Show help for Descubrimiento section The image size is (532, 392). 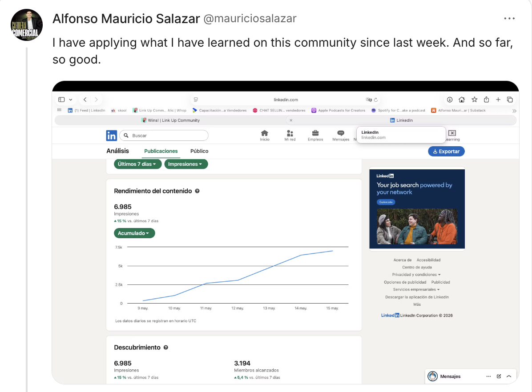pyautogui.click(x=166, y=348)
